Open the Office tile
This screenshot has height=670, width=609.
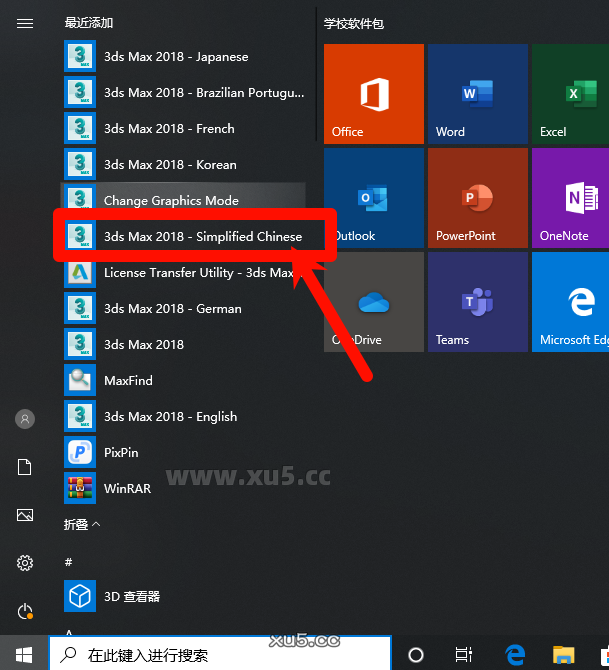coord(373,94)
